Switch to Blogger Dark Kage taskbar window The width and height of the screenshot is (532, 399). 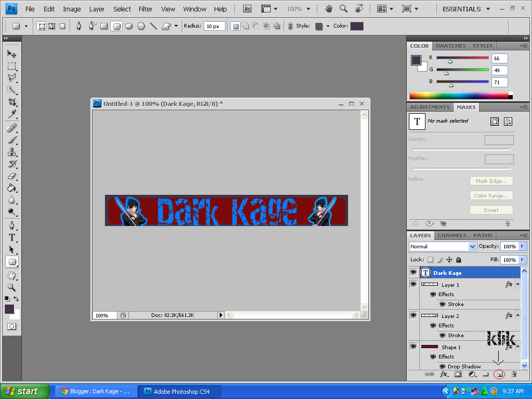pyautogui.click(x=97, y=391)
